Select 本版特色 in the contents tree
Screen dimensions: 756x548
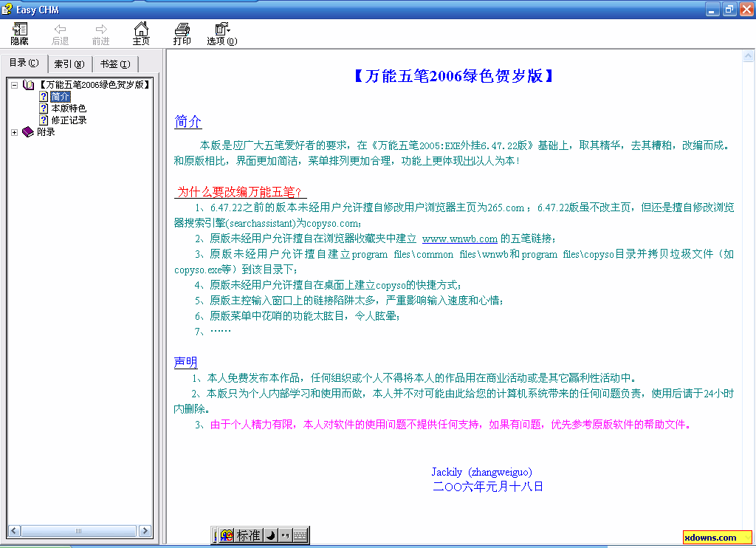pos(69,108)
